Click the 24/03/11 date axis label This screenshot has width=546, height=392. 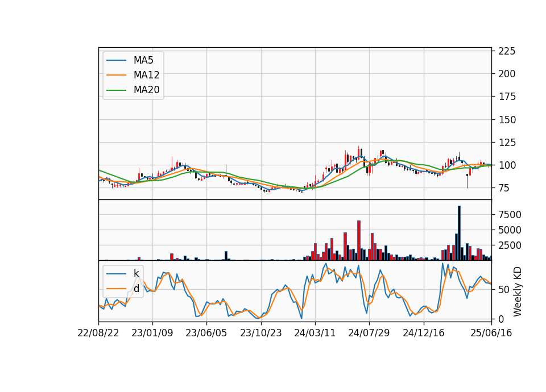pos(315,333)
